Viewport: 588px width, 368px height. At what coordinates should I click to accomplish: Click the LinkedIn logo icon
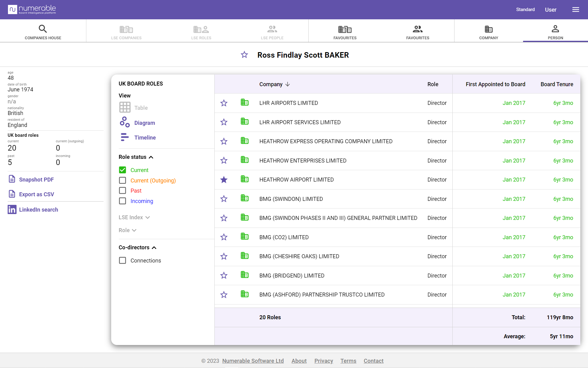coord(12,209)
